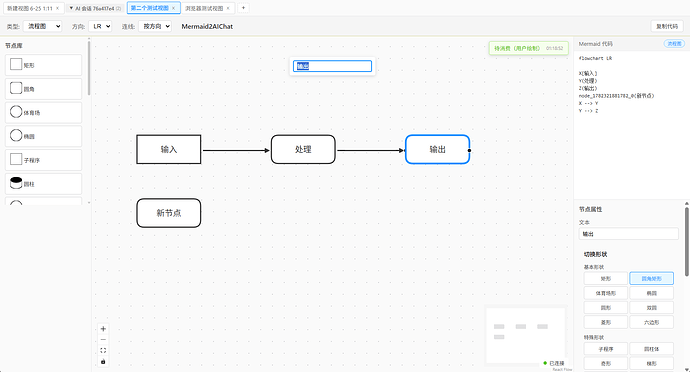Switch shape to 圆形 in node properties

[x=606, y=308]
